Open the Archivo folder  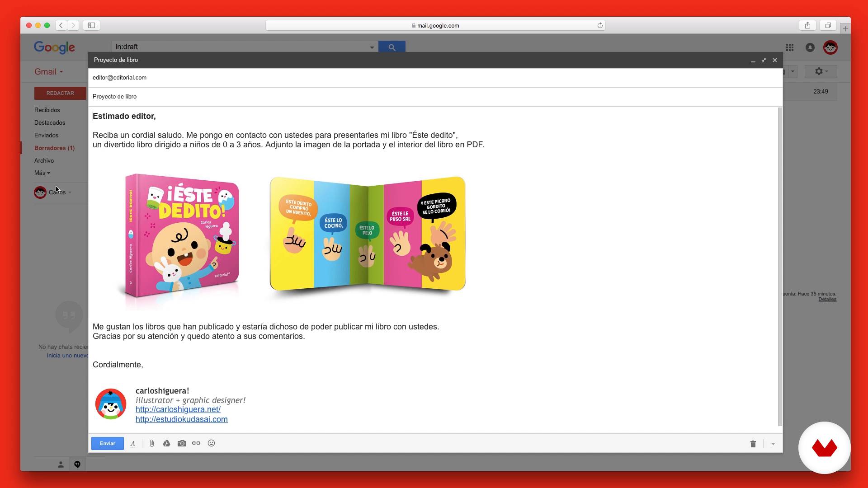tap(44, 161)
